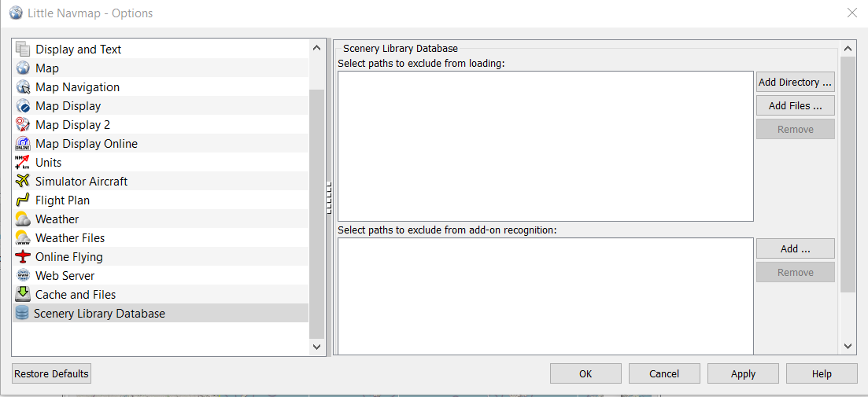Click the Scenery Library Database icon
This screenshot has width=868, height=397.
click(22, 313)
